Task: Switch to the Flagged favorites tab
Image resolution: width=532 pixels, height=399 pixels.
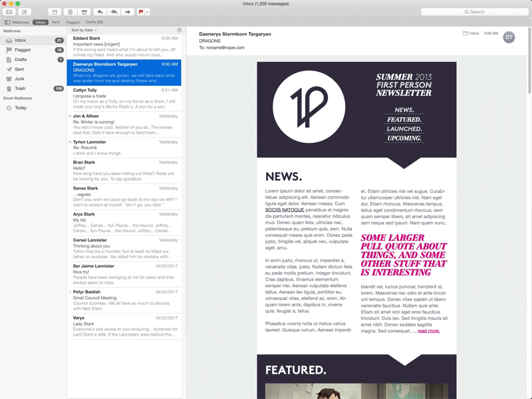Action: pyautogui.click(x=72, y=22)
